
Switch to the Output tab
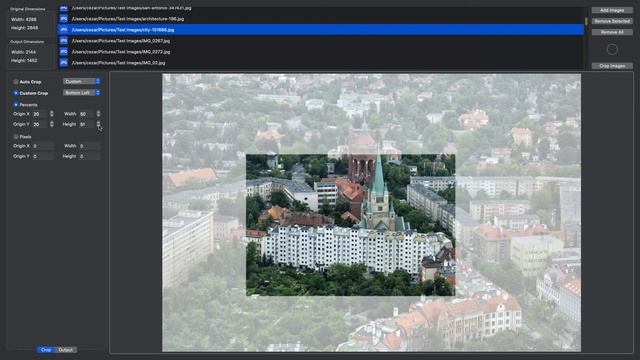(66, 350)
